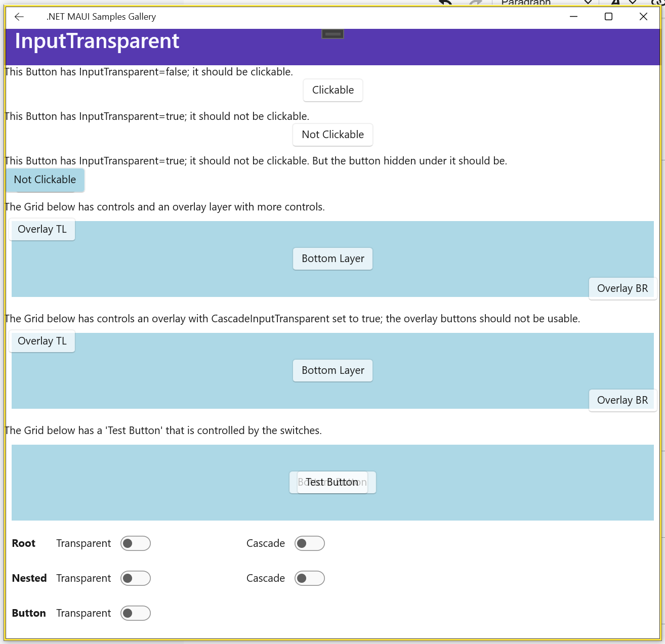Click Bottom Layer in the first overlay grid
Image resolution: width=665 pixels, height=644 pixels.
coord(332,259)
